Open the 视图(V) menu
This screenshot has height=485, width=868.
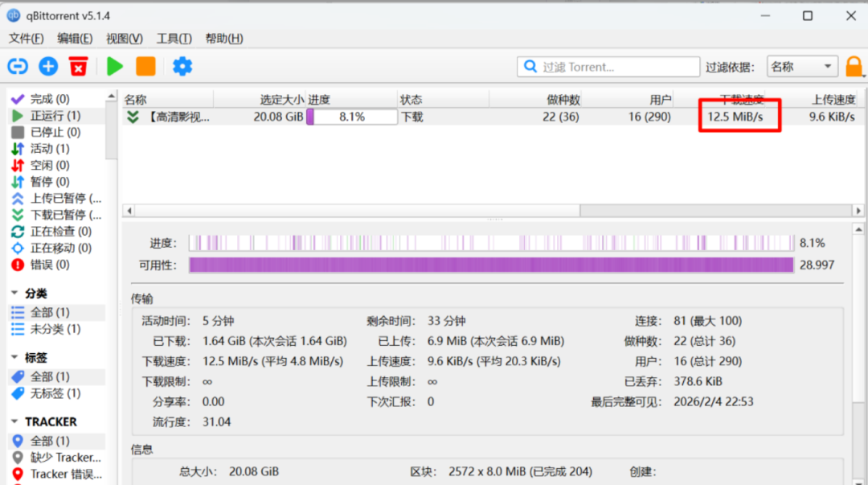point(125,39)
